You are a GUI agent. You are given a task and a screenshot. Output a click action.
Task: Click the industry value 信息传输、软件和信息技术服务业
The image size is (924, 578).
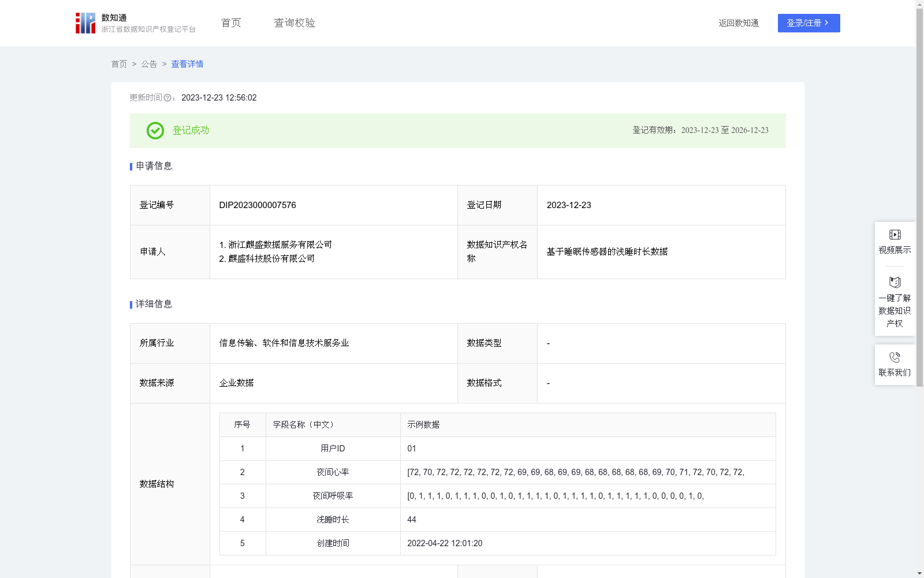[x=284, y=343]
